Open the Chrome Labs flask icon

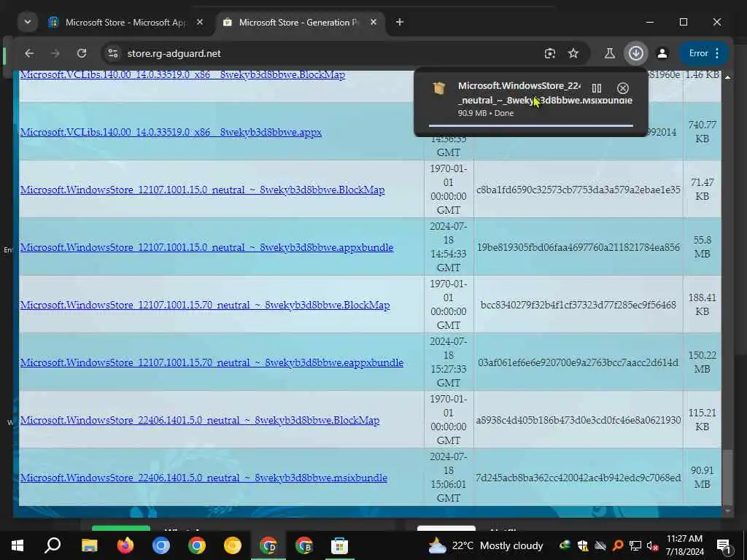[x=609, y=53]
